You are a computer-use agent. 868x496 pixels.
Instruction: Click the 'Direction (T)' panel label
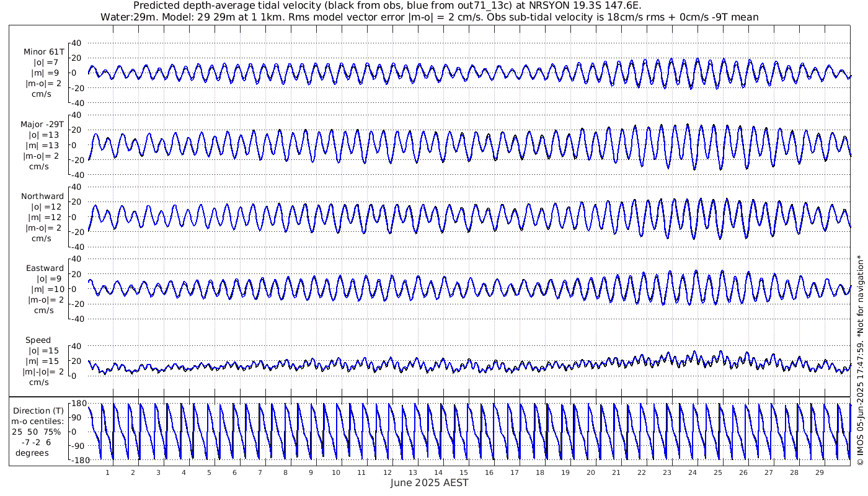(38, 410)
